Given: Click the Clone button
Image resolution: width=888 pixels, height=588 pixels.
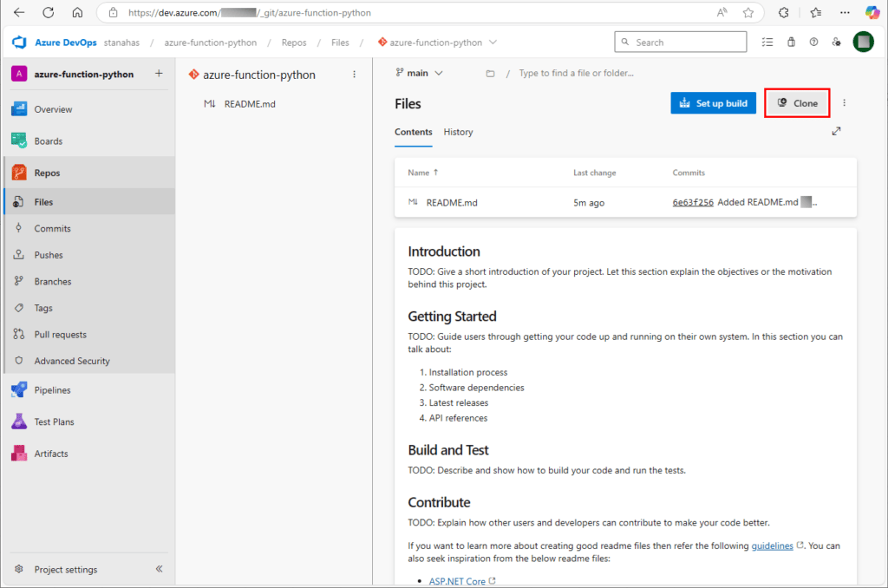Looking at the screenshot, I should [798, 103].
